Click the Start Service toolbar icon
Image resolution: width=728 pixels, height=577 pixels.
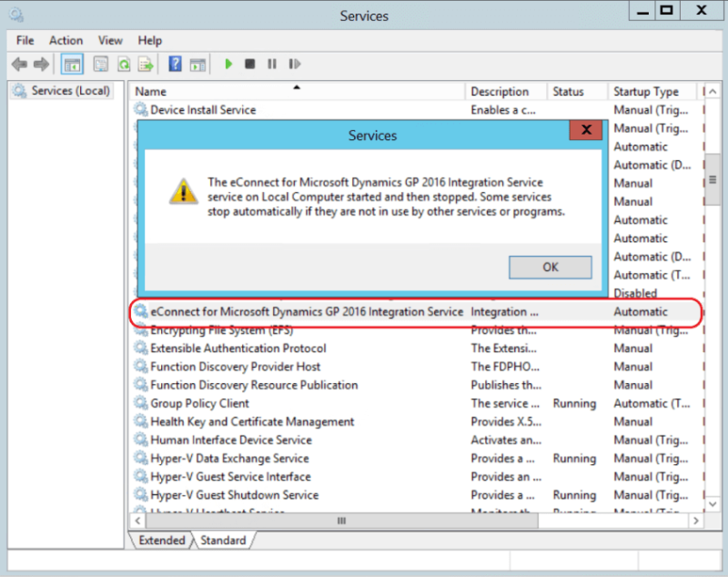[228, 64]
